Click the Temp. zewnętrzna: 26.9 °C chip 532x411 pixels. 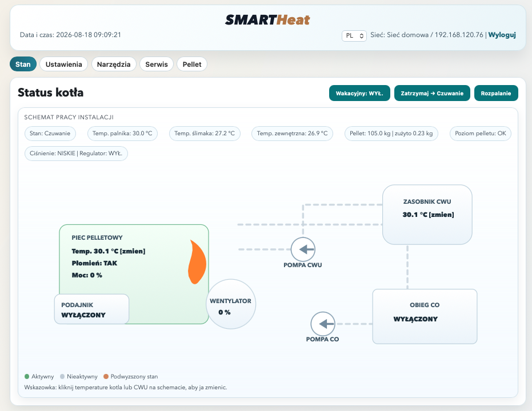292,134
